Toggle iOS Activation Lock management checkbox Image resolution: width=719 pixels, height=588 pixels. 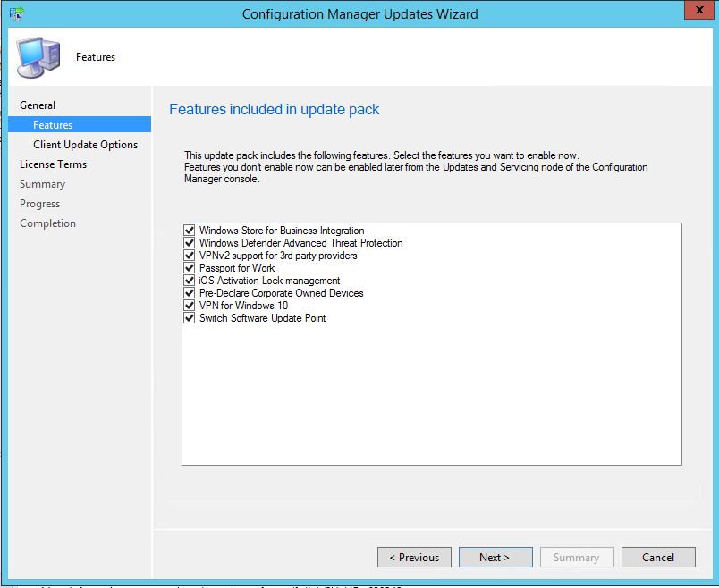(x=189, y=281)
